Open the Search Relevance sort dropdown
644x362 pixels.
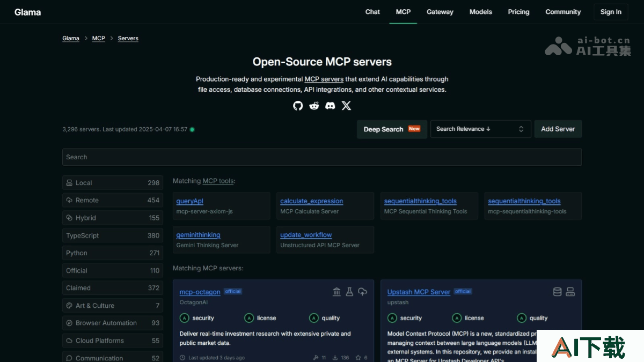pos(481,129)
